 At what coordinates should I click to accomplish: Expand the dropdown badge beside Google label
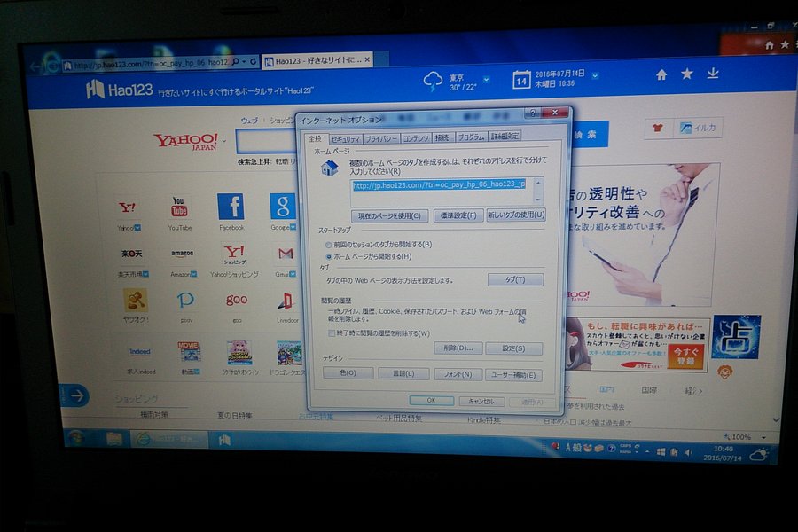(293, 227)
